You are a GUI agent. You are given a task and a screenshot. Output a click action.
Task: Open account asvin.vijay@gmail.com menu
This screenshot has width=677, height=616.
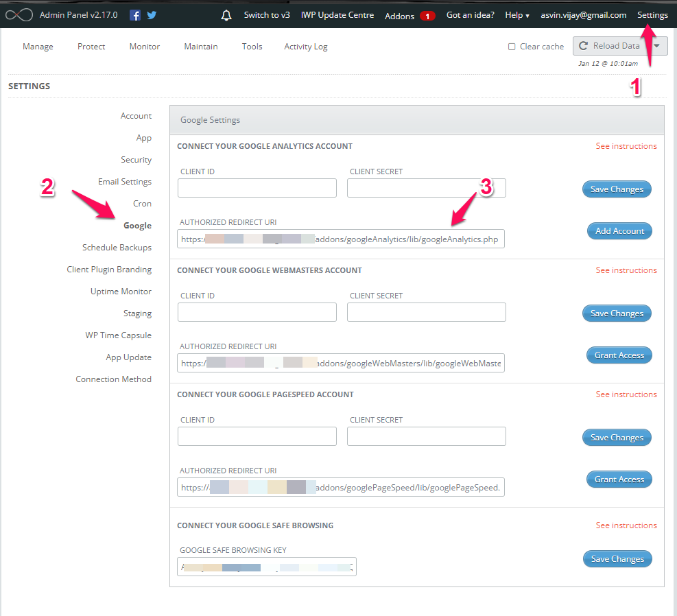[x=583, y=15]
